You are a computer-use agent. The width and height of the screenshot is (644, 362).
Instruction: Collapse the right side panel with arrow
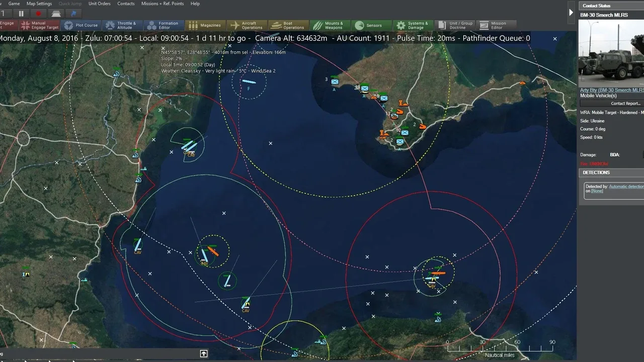click(571, 13)
